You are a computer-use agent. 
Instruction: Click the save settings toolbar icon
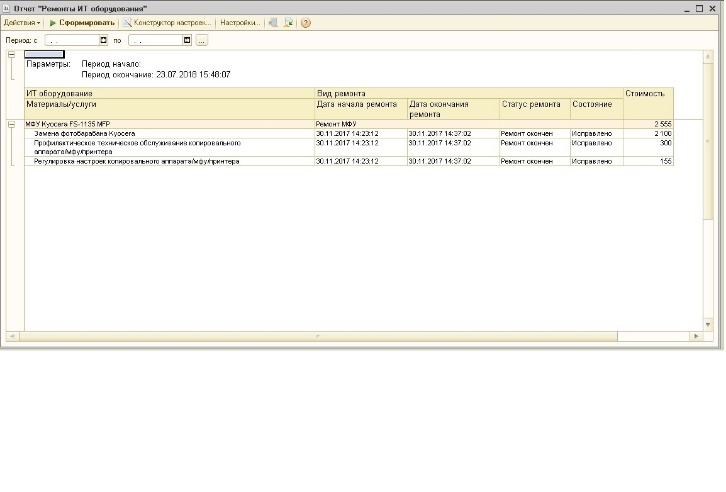tap(288, 23)
